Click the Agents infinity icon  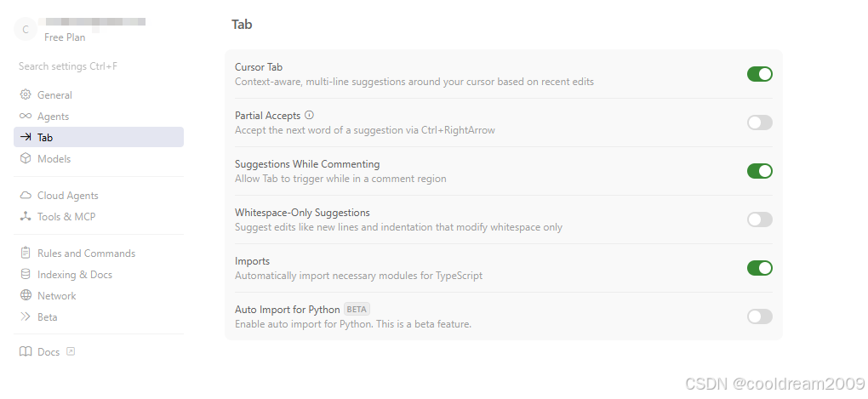(x=26, y=116)
